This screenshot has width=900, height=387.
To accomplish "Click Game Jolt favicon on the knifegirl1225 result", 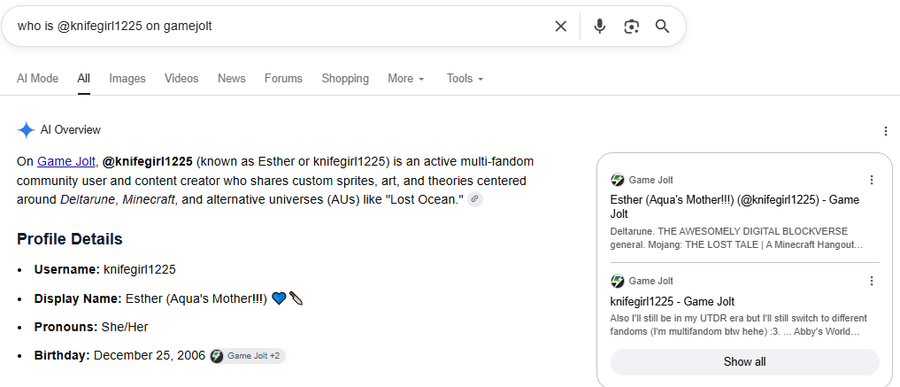I will (x=617, y=281).
